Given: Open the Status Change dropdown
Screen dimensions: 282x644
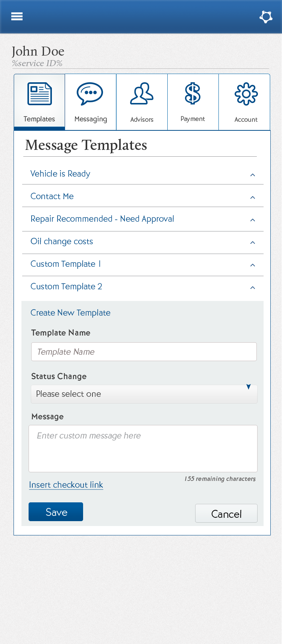Looking at the screenshot, I should click(x=144, y=394).
